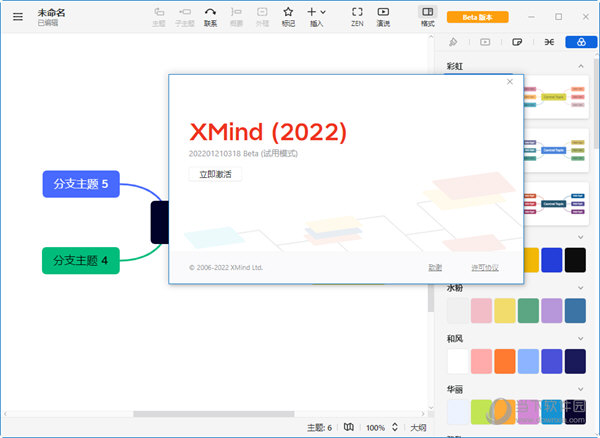Click the format panel vertical scrollbar
This screenshot has height=438, width=600.
pyautogui.click(x=596, y=103)
